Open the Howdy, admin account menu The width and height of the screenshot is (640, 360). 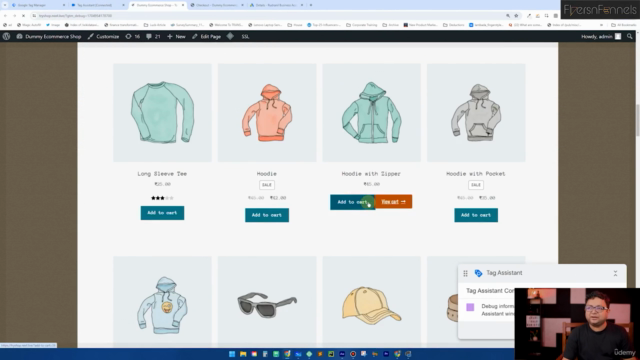tap(601, 36)
